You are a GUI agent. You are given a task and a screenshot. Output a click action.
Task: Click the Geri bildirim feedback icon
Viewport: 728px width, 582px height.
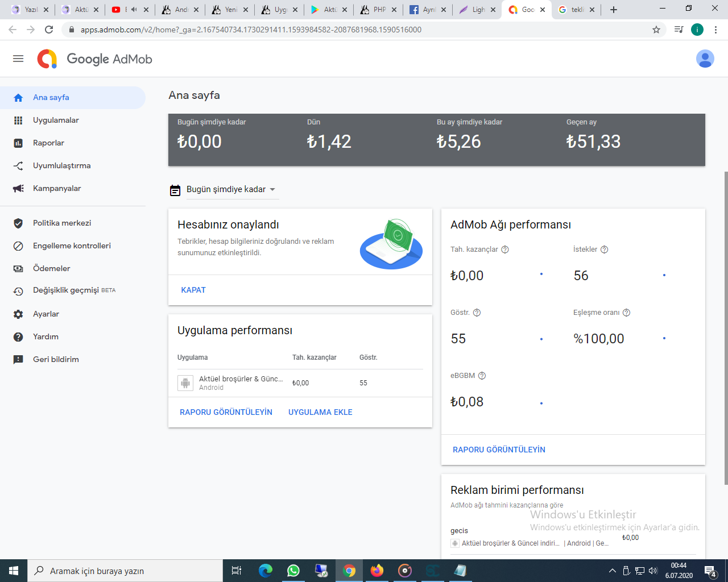click(x=18, y=360)
